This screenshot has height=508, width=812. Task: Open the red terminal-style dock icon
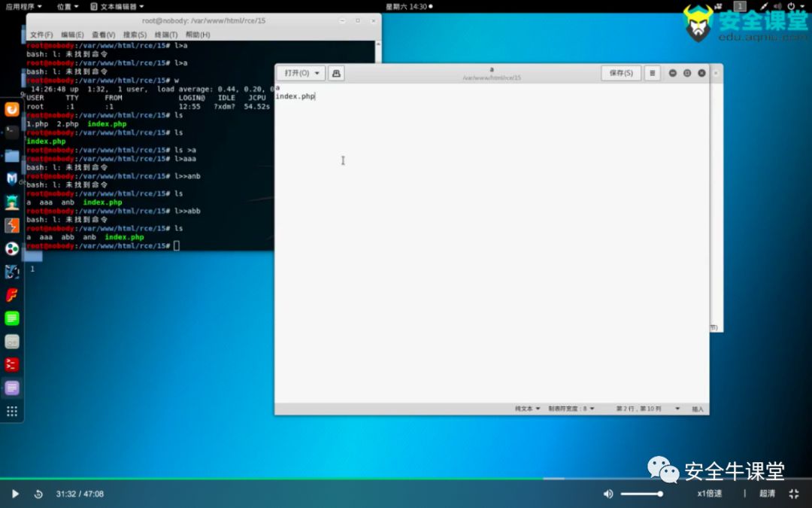(12, 365)
